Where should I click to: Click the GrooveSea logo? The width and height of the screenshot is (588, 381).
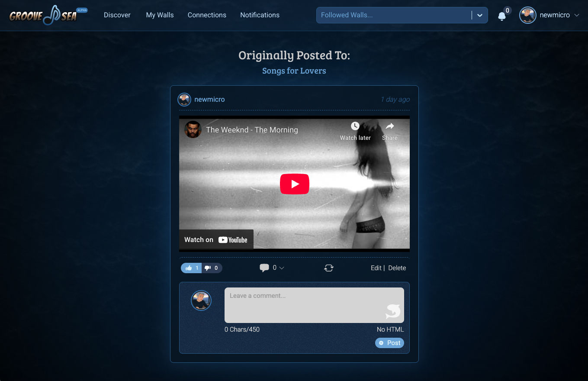pyautogui.click(x=48, y=15)
